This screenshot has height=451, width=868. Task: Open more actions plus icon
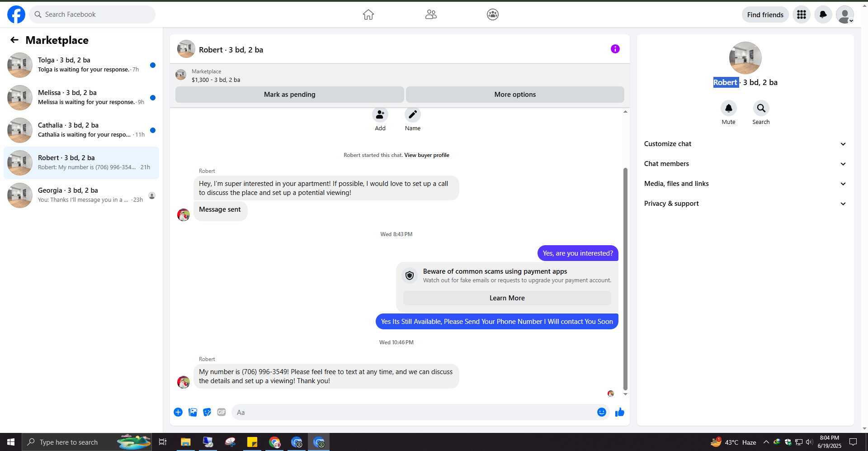click(178, 412)
